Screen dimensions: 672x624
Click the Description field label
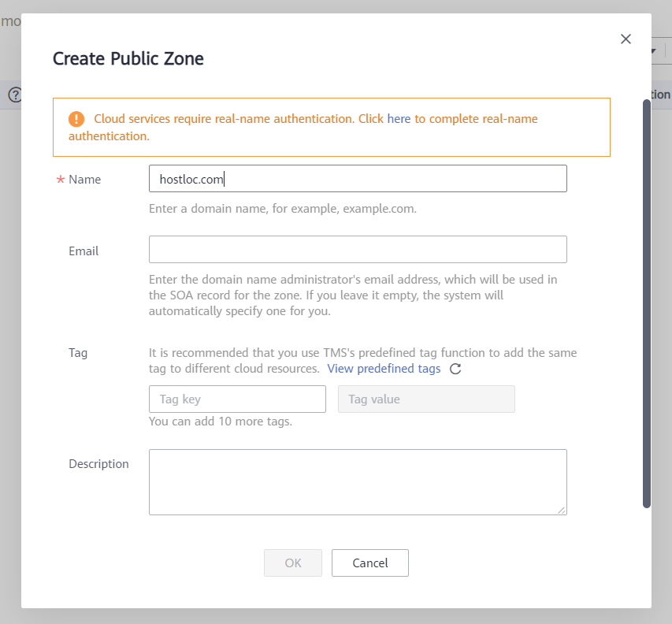98,464
